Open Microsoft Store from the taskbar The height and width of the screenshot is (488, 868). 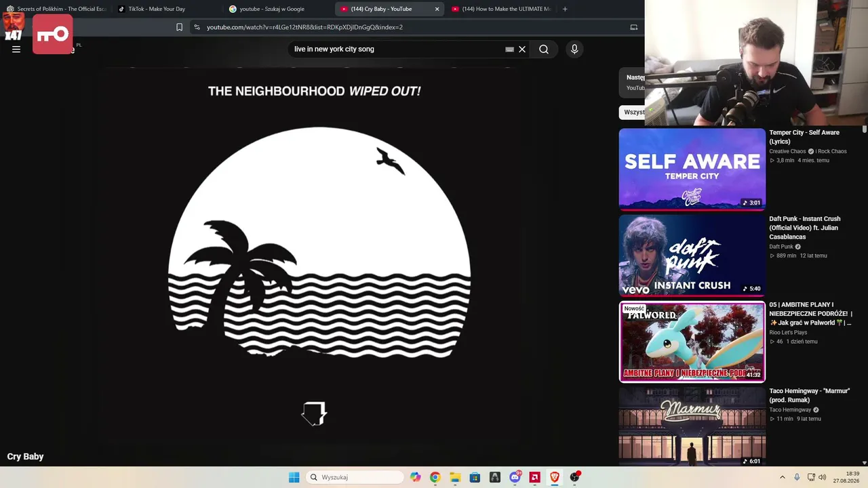[x=475, y=477]
